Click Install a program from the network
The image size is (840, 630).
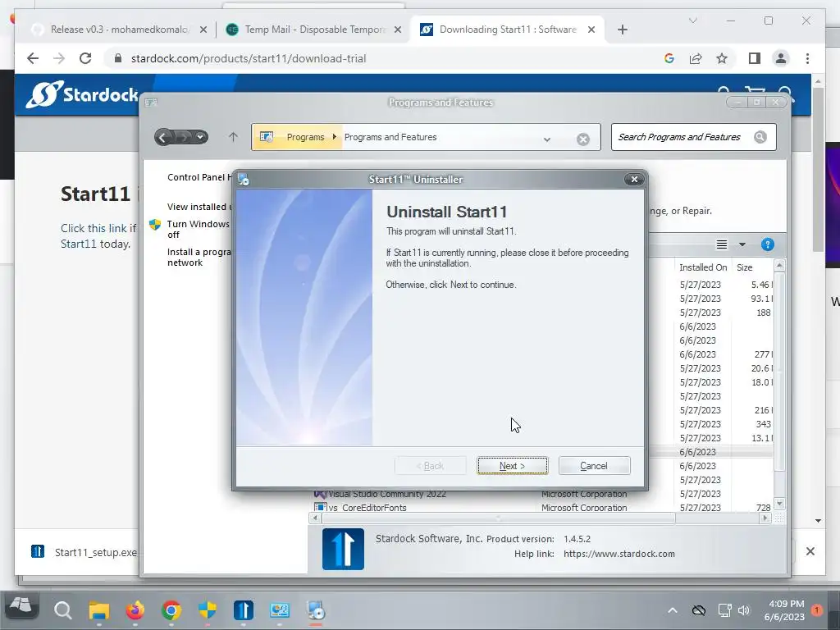click(199, 257)
